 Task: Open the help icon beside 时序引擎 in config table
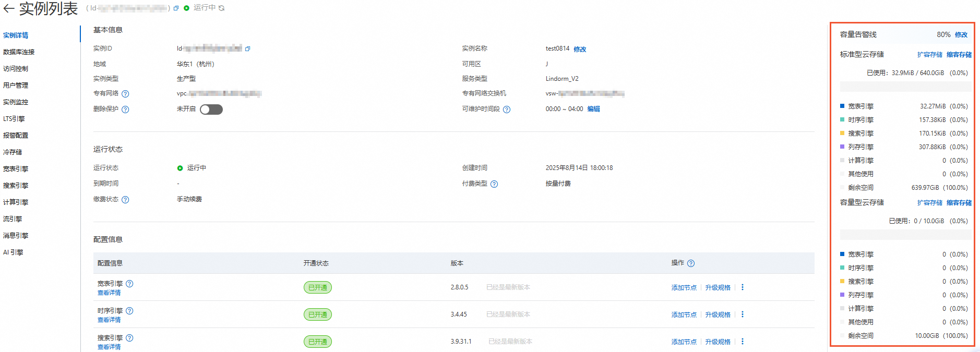click(x=129, y=311)
